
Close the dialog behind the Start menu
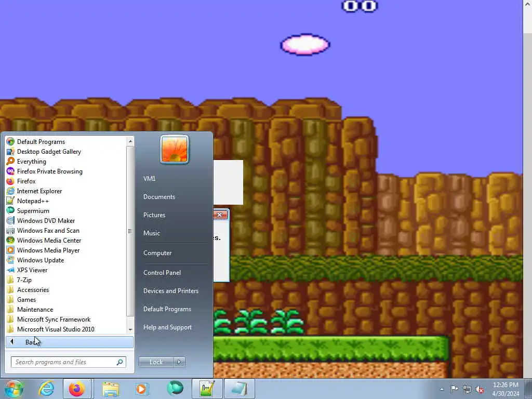(x=220, y=215)
